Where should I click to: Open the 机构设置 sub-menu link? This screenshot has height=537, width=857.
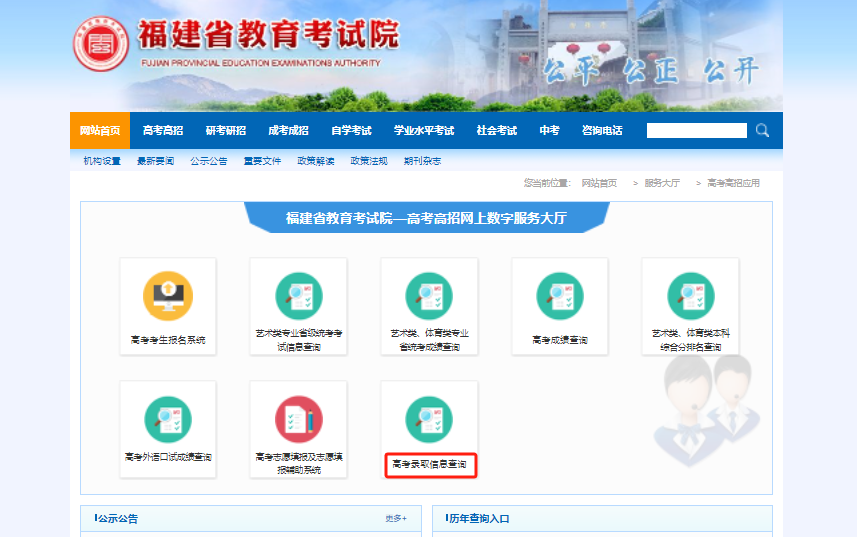click(x=102, y=161)
